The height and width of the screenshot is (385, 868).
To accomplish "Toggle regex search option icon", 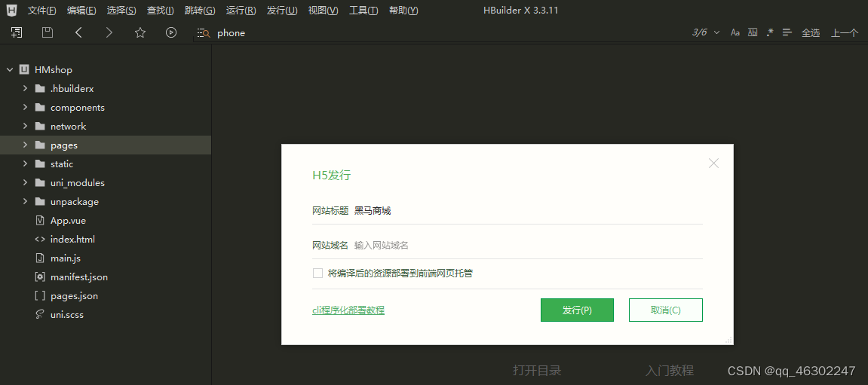I will pos(769,32).
